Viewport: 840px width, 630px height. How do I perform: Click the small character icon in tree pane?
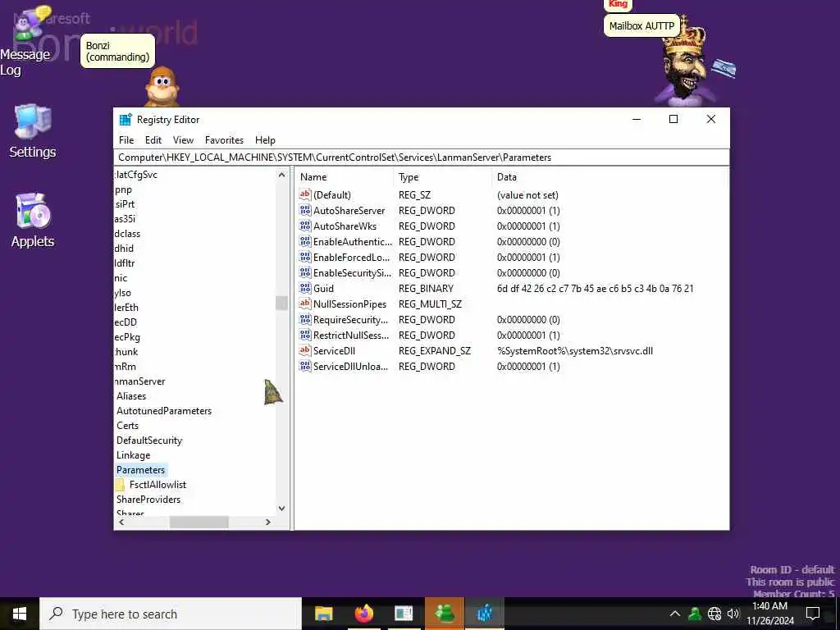[273, 392]
